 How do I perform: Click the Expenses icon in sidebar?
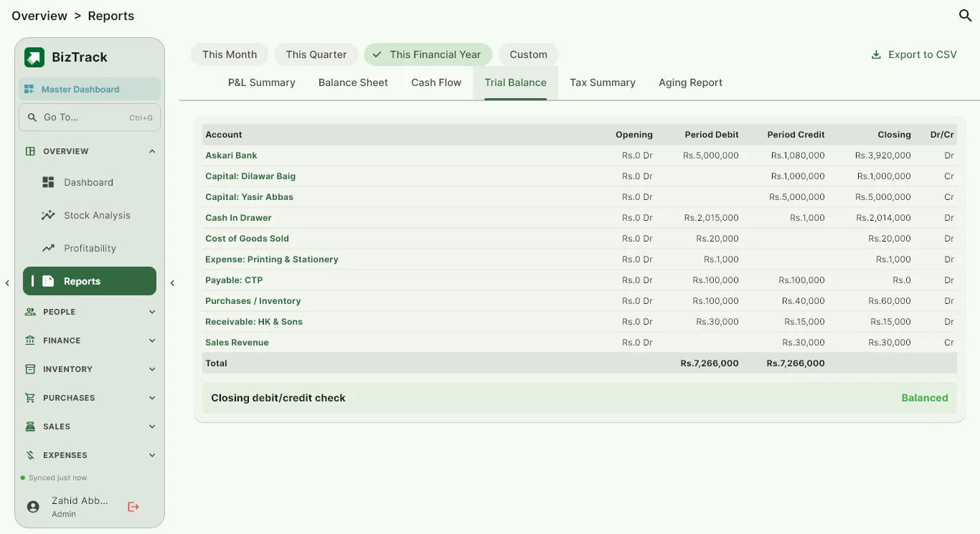(30, 455)
